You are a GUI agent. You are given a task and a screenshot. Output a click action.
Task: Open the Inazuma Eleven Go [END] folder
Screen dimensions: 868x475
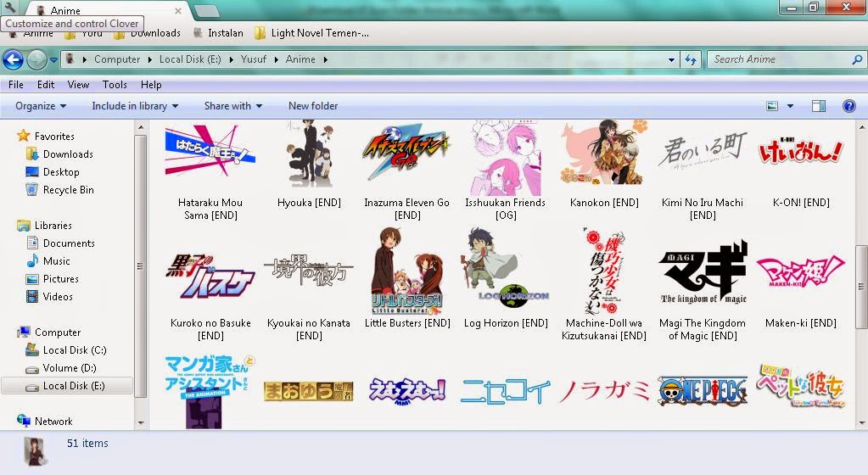(x=407, y=173)
